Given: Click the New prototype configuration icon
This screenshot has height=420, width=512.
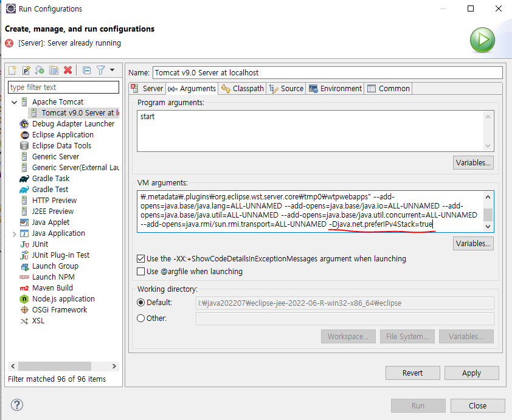Looking at the screenshot, I should pyautogui.click(x=26, y=70).
